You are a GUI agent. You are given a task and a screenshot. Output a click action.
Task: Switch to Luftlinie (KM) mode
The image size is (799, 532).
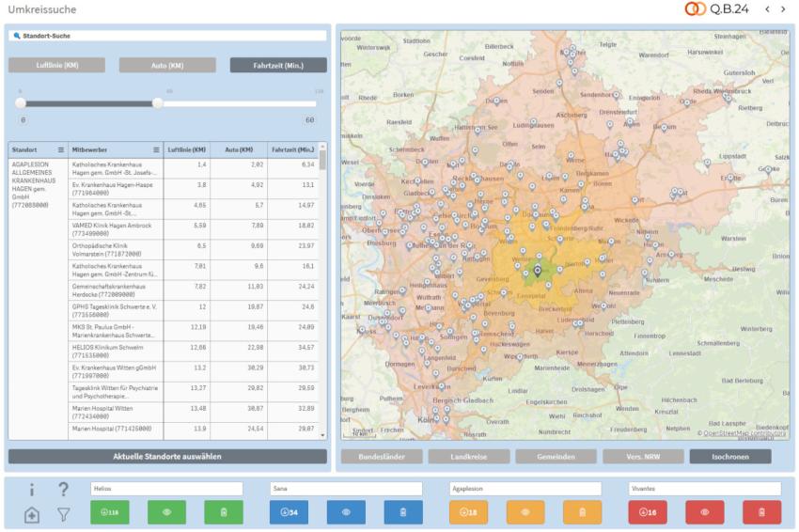pos(57,65)
